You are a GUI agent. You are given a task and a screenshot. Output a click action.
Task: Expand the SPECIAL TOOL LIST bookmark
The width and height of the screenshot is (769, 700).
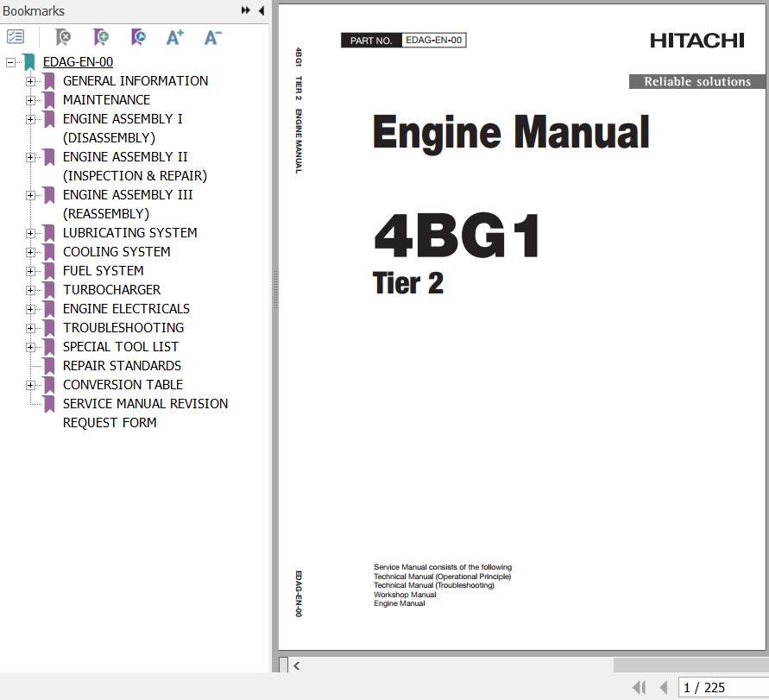pos(30,347)
